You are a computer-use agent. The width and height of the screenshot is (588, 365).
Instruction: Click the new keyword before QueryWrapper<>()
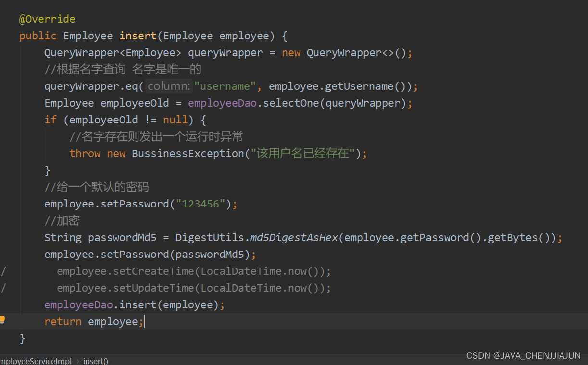[291, 53]
